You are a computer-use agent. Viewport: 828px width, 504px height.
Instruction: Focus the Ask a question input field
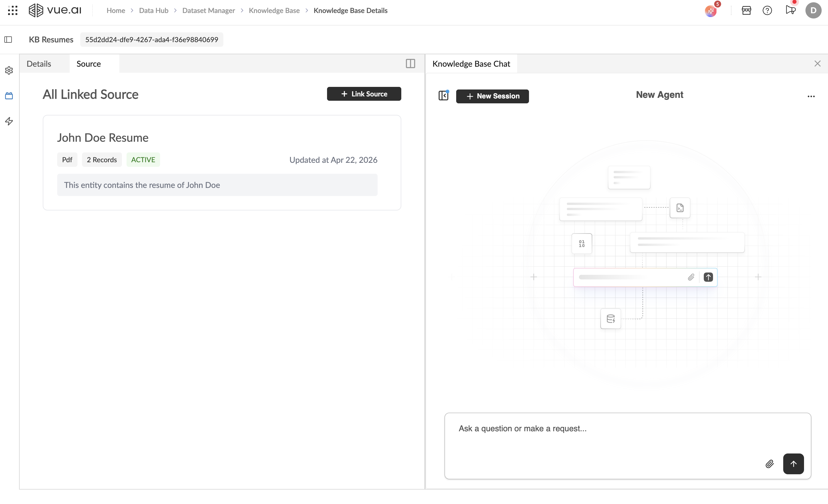click(x=628, y=446)
